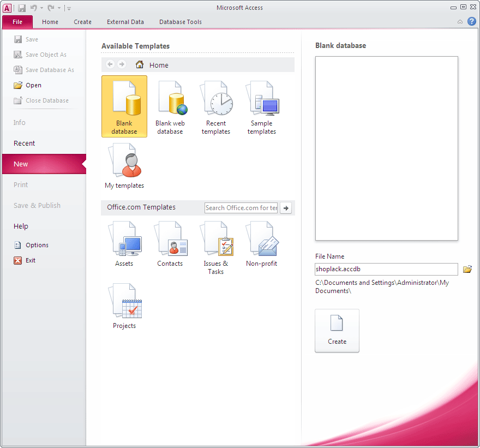Switch to the Home ribbon tab
Viewport: 480px width, 448px height.
50,22
